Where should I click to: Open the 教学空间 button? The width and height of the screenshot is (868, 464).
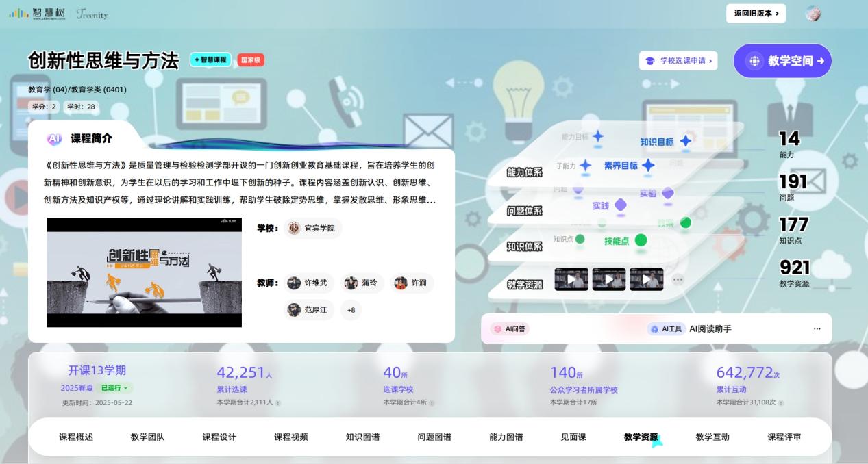coord(782,61)
